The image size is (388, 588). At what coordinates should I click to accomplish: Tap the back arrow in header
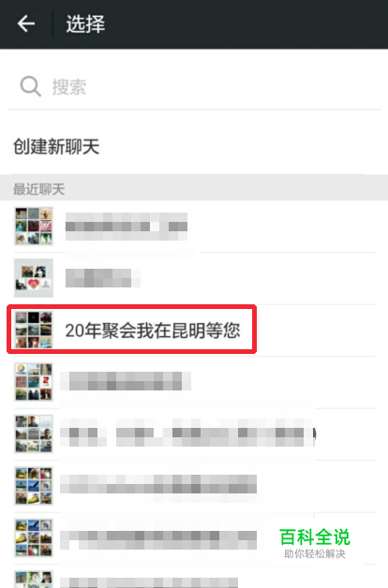pyautogui.click(x=26, y=24)
